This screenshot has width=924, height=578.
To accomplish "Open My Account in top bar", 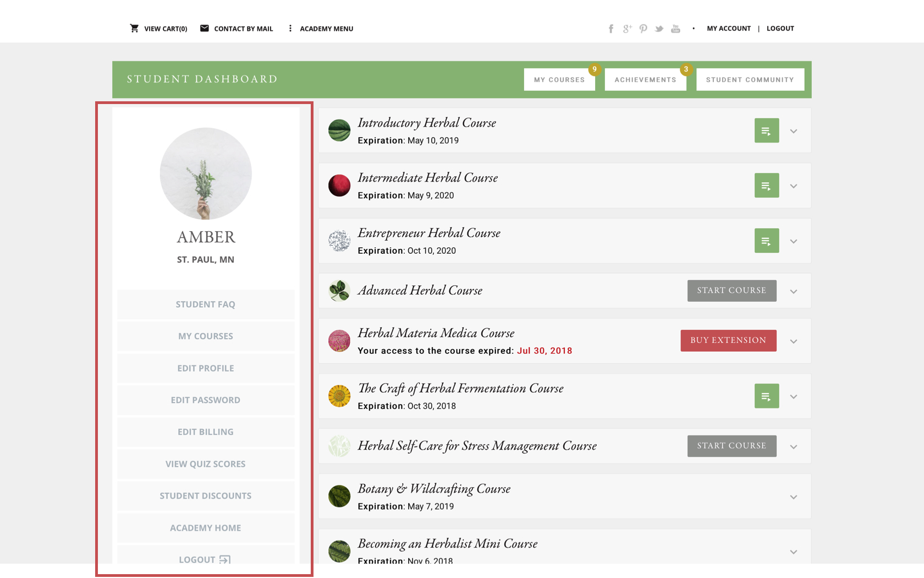I will (729, 28).
